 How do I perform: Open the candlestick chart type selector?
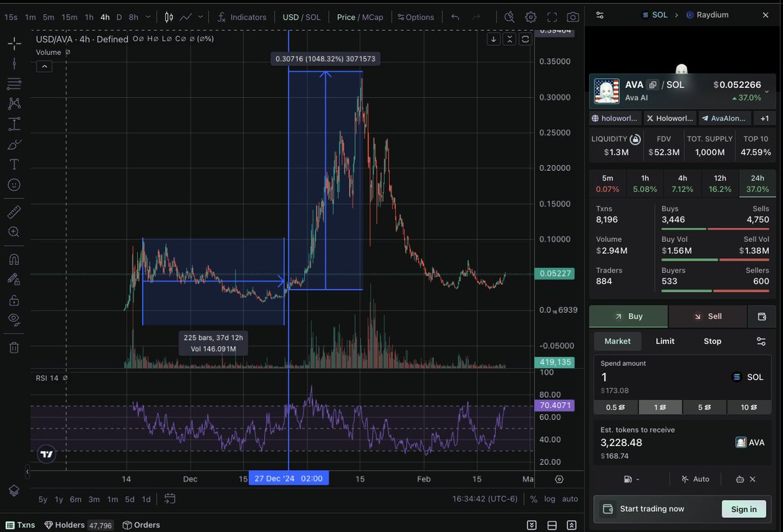(169, 17)
